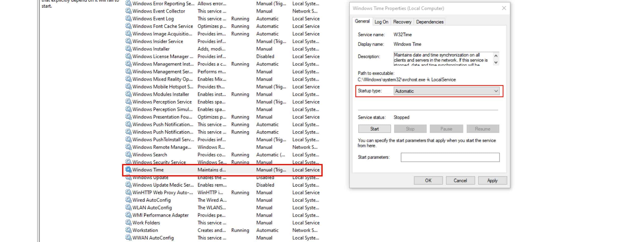
Task: Click the Windows Presentation Fou... service icon
Action: coord(129,117)
